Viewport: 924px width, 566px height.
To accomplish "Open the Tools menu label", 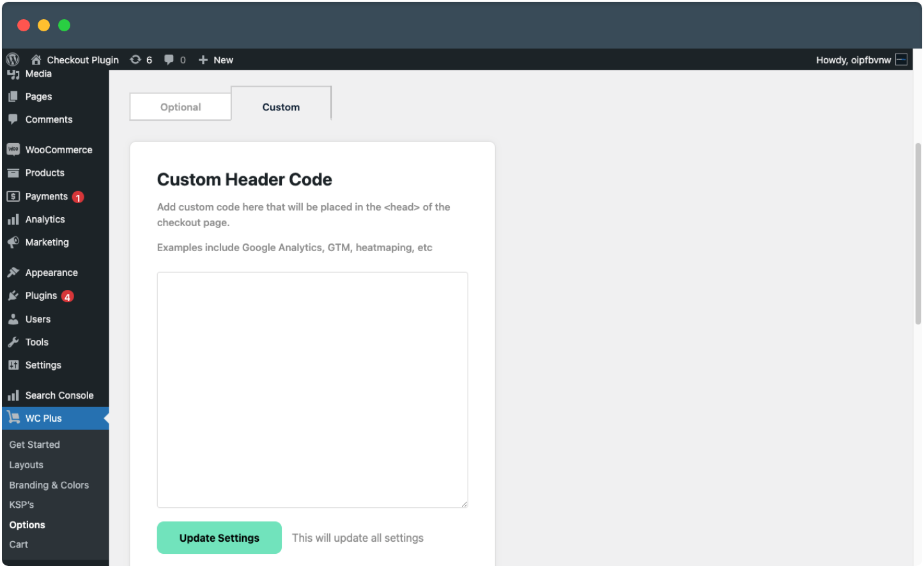I will [37, 342].
